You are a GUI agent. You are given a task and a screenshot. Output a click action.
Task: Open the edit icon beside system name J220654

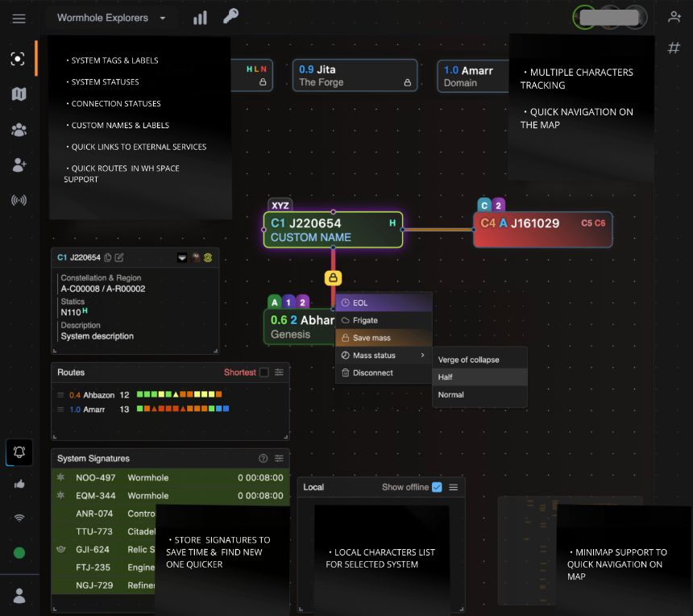click(119, 257)
